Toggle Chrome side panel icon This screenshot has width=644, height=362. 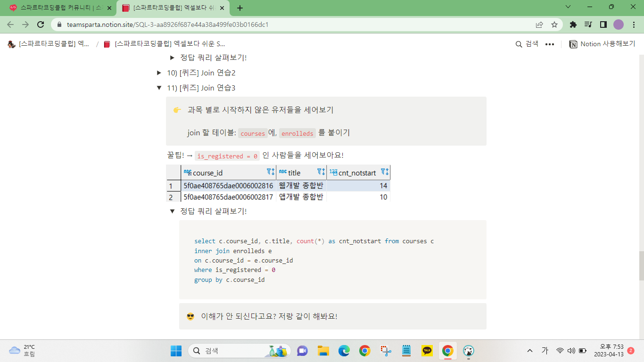point(603,25)
